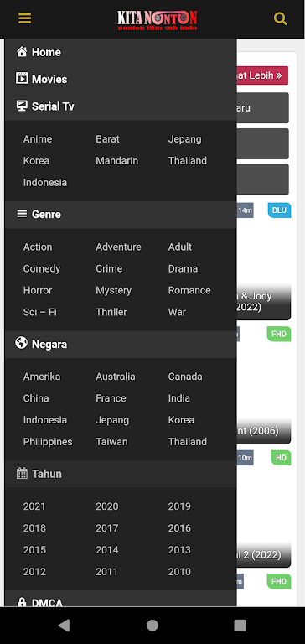The height and width of the screenshot is (644, 305).
Task: Select Comedy genre
Action: tap(42, 268)
